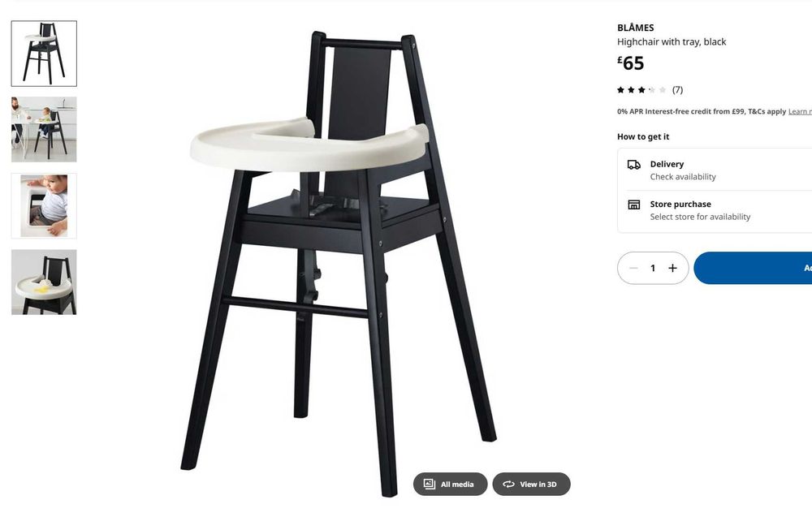
Task: Select store for availability option
Action: pos(700,217)
